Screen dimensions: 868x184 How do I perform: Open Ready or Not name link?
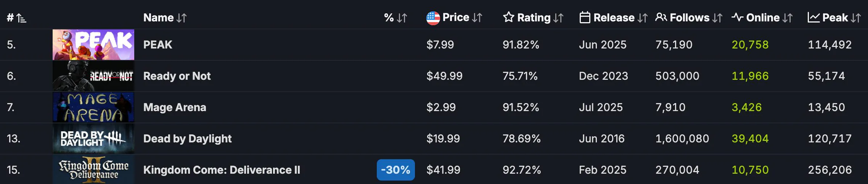point(177,76)
